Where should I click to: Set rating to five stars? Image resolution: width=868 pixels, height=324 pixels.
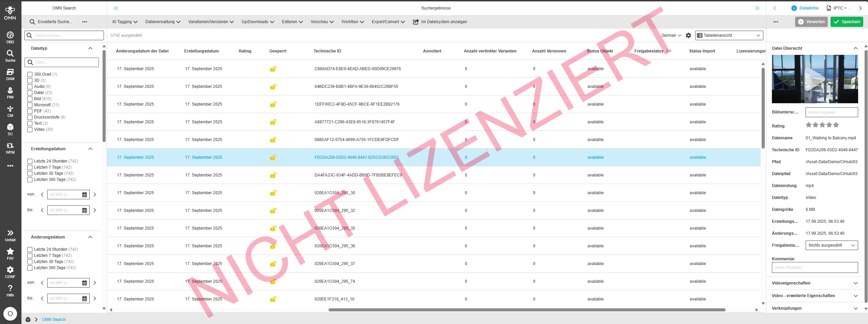tap(836, 125)
